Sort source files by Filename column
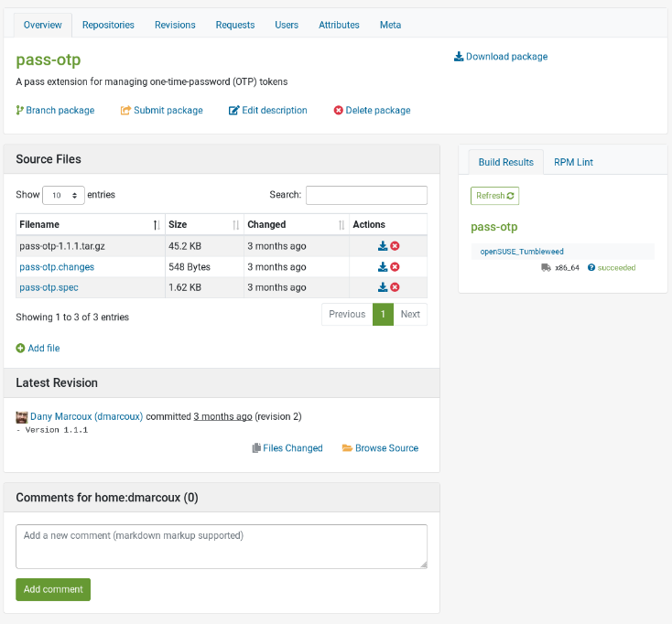This screenshot has width=672, height=624. pos(90,224)
